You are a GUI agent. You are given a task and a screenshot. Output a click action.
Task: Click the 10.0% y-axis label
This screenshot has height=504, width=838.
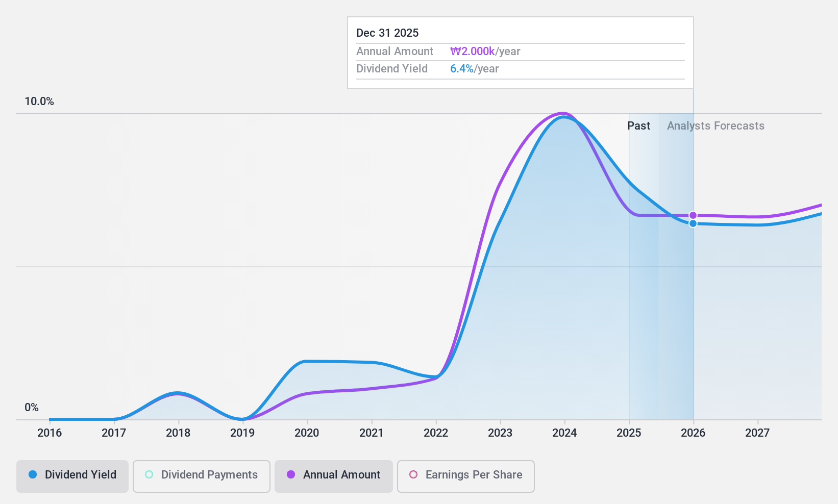point(39,102)
